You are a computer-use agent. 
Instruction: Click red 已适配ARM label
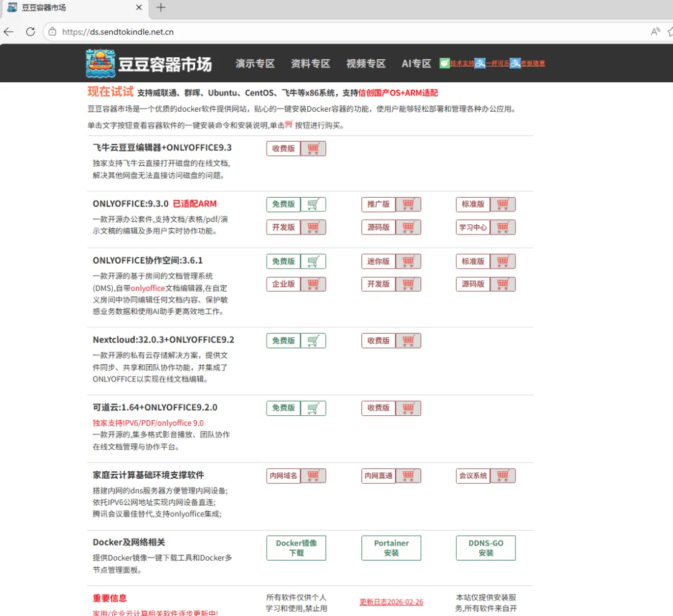(194, 204)
